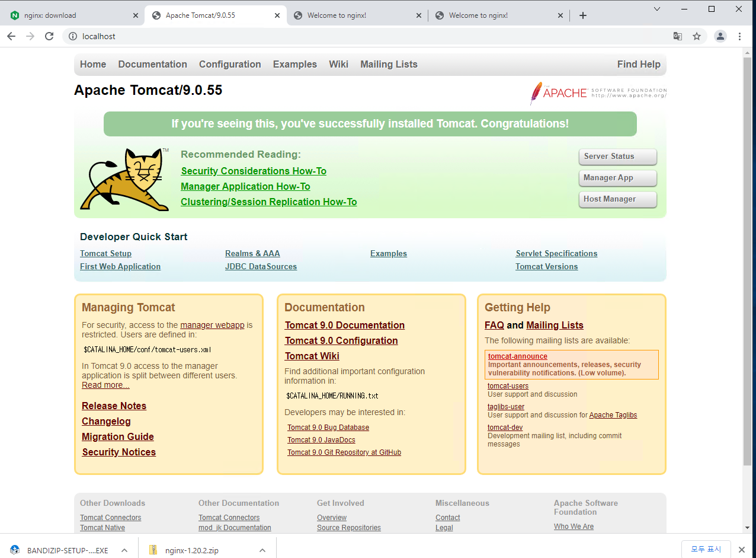Open the Tomcat Setup link
Image resolution: width=756 pixels, height=558 pixels.
click(x=106, y=253)
